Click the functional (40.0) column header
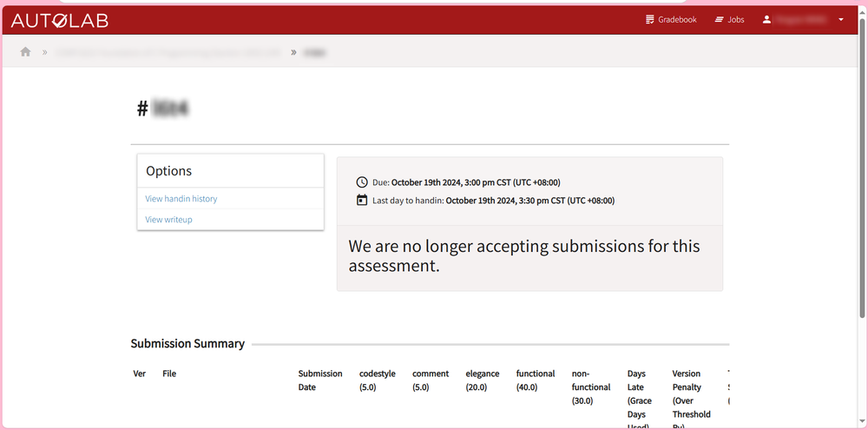868x430 pixels. (x=536, y=380)
